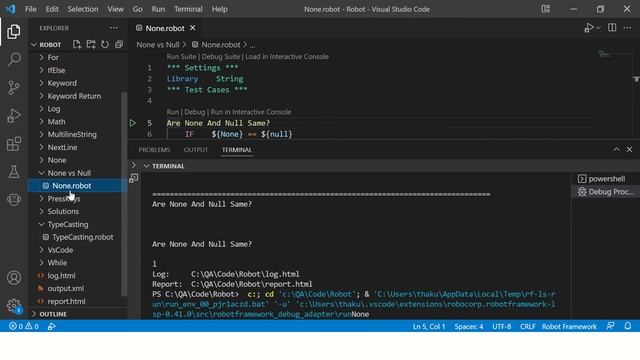Image resolution: width=640 pixels, height=360 pixels.
Task: Click the Debug code lens above test
Action: [194, 112]
